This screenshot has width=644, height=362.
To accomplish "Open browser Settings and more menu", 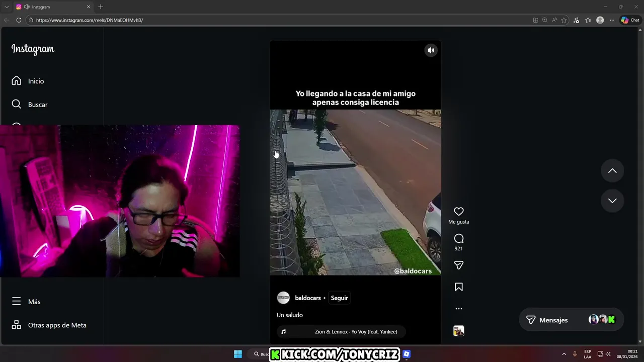I will (612, 20).
